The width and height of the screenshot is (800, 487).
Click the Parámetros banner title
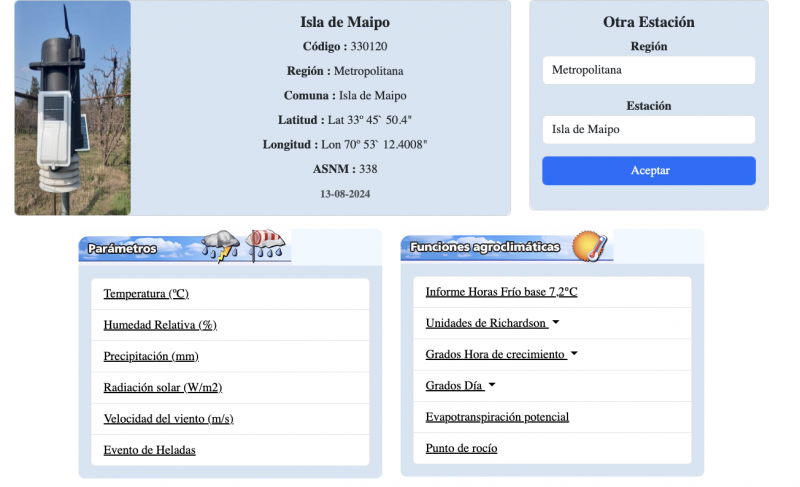pyautogui.click(x=122, y=249)
